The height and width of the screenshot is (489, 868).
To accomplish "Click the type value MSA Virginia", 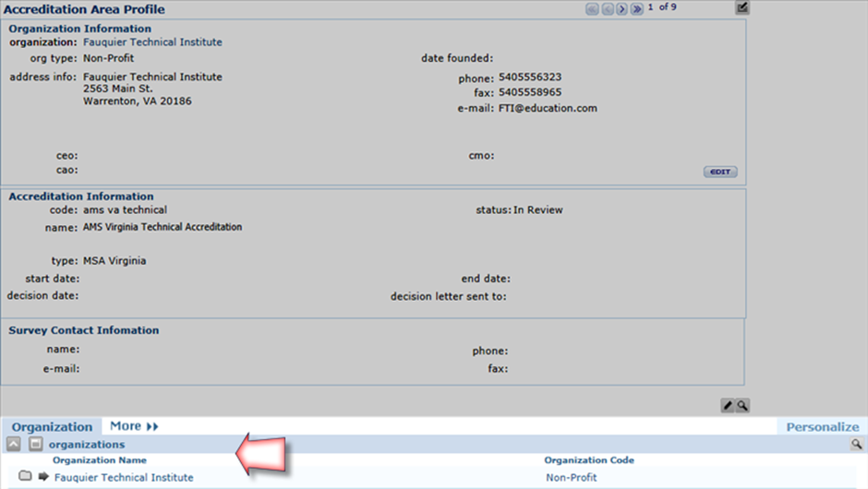I will pyautogui.click(x=115, y=261).
